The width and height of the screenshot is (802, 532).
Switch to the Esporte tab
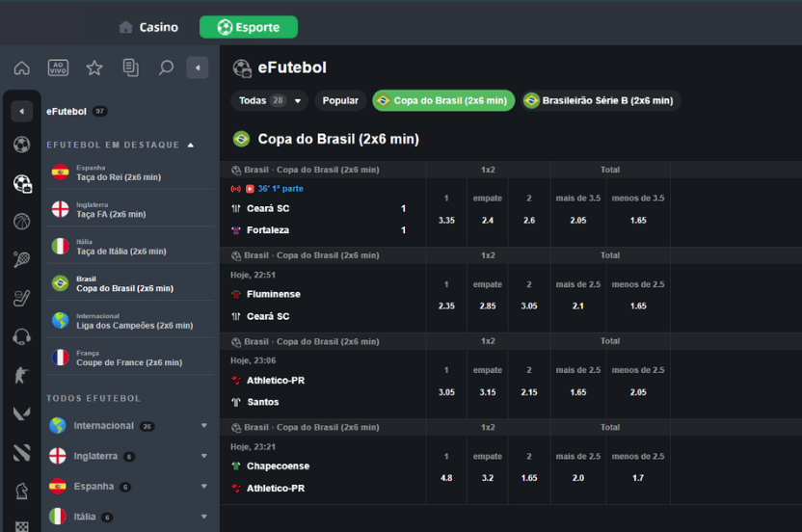coord(249,27)
